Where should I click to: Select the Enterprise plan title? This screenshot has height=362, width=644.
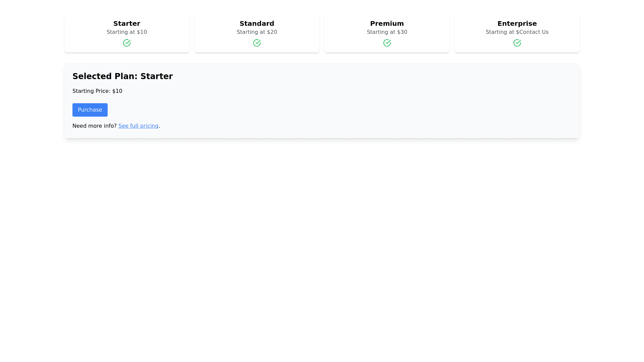click(x=517, y=23)
